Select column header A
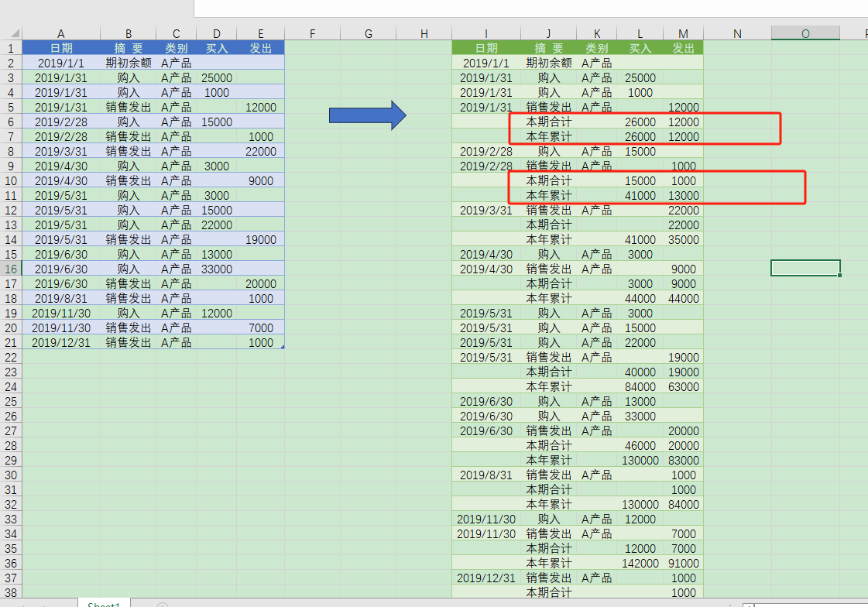This screenshot has height=607, width=868. pos(60,33)
